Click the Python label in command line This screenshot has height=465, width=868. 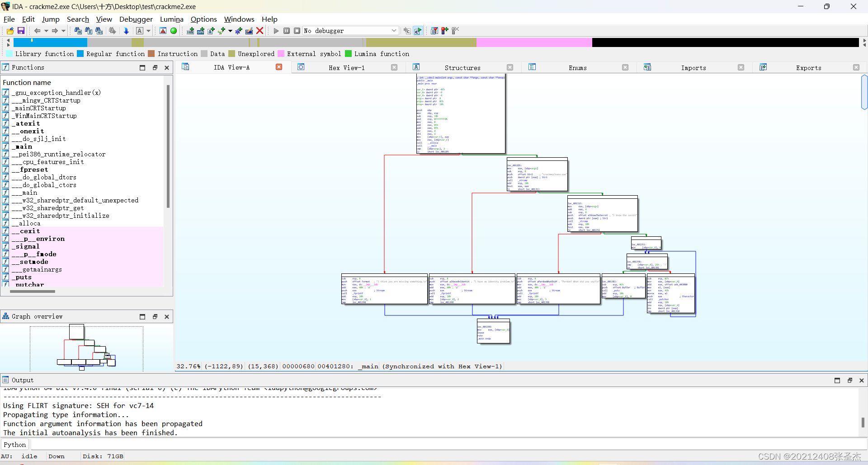(x=15, y=445)
